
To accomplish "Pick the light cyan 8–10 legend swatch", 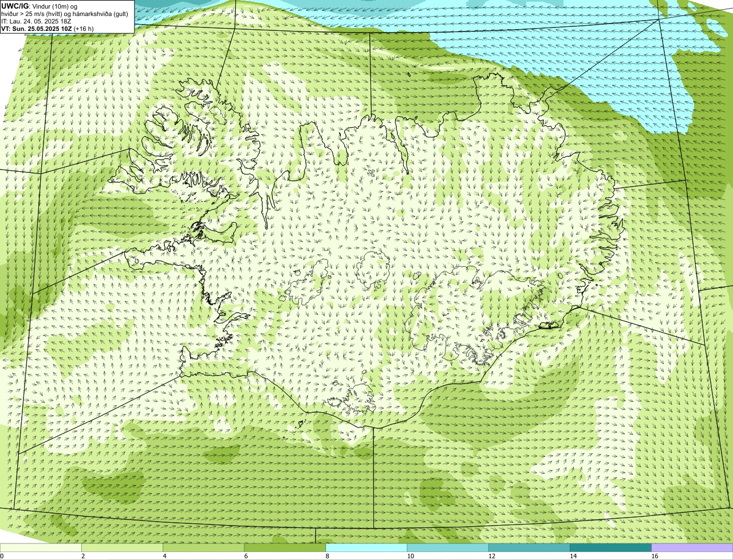I will (x=366, y=547).
